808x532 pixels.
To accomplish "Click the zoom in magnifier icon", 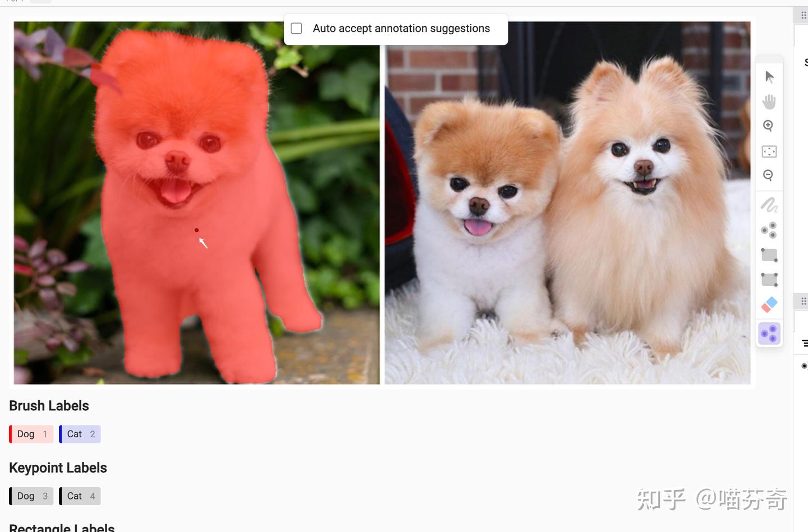I will point(769,126).
